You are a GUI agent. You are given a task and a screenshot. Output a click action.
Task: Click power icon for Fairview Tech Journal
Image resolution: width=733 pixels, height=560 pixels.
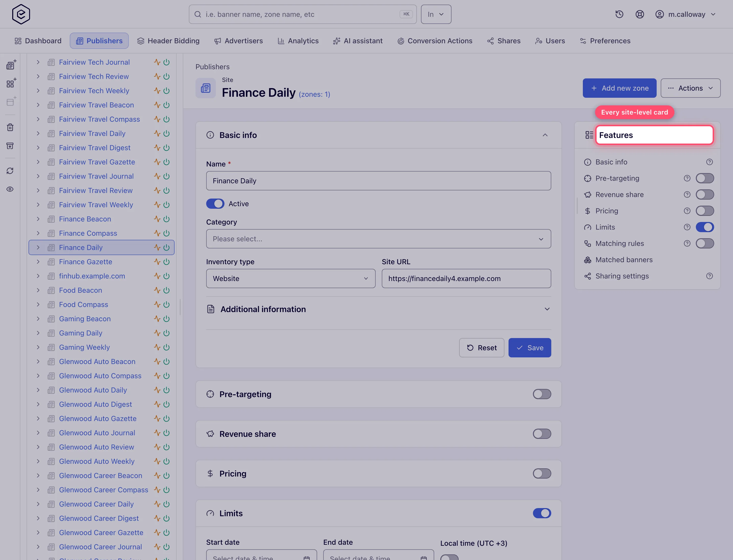(166, 62)
